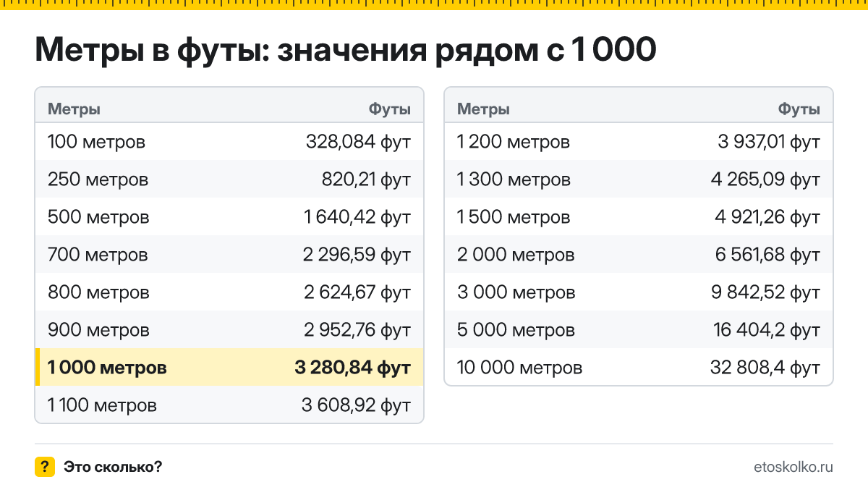Click 'Футы' header in the left table
868x490 pixels.
[x=390, y=109]
